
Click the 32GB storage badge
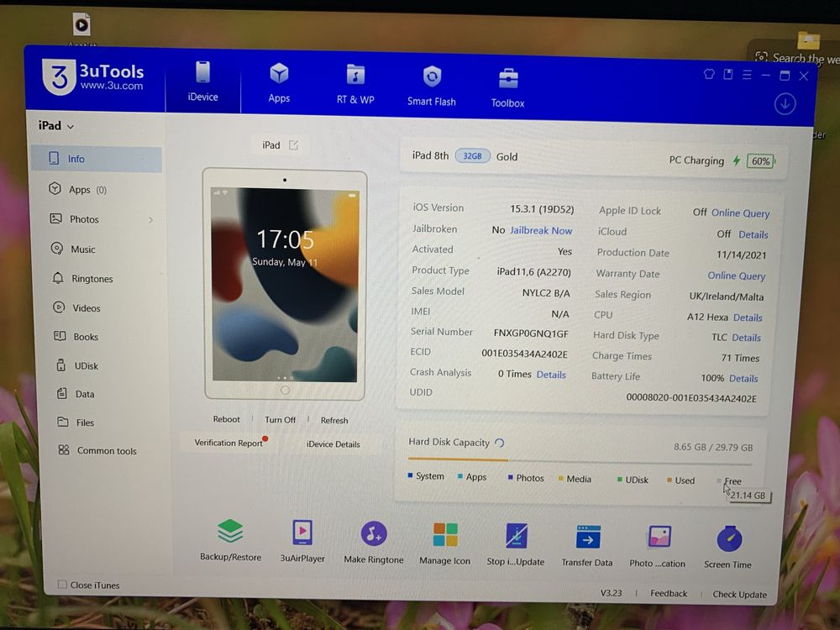(472, 156)
